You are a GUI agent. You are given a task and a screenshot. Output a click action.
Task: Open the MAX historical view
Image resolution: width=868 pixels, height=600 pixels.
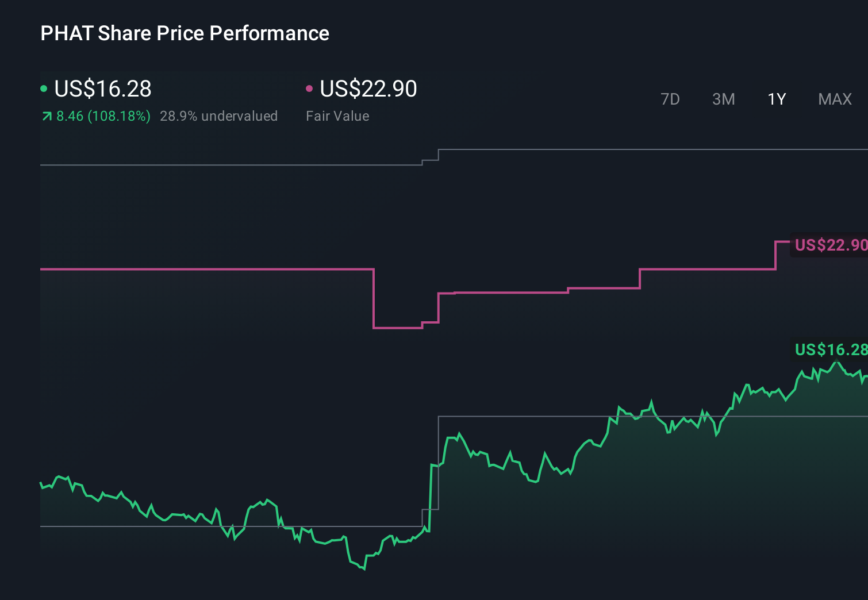[x=834, y=99]
